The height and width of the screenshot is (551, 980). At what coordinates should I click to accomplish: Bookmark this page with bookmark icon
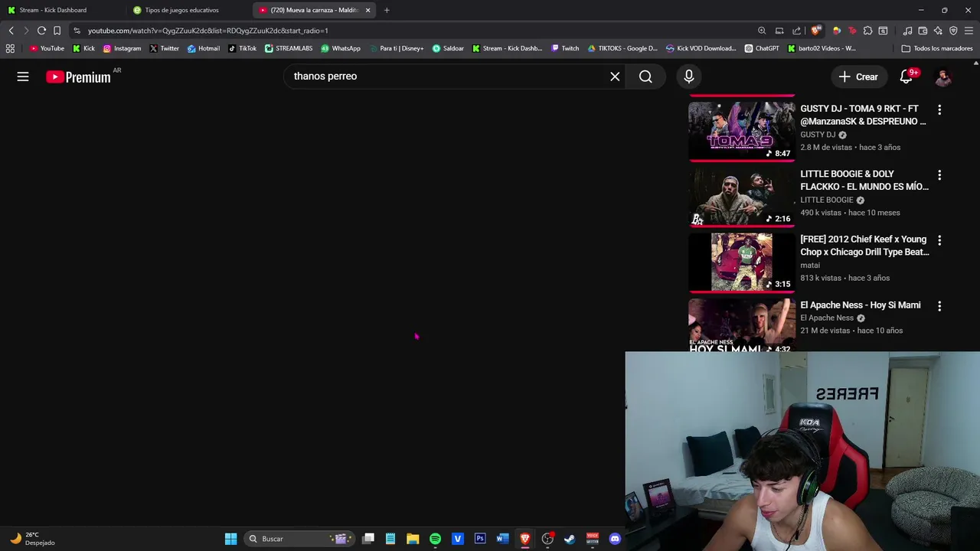point(57,31)
